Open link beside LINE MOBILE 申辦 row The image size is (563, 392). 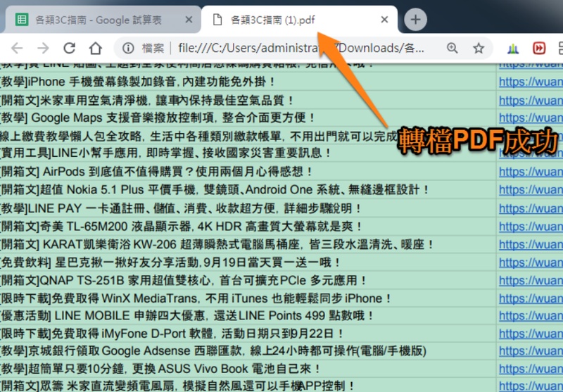click(x=531, y=315)
